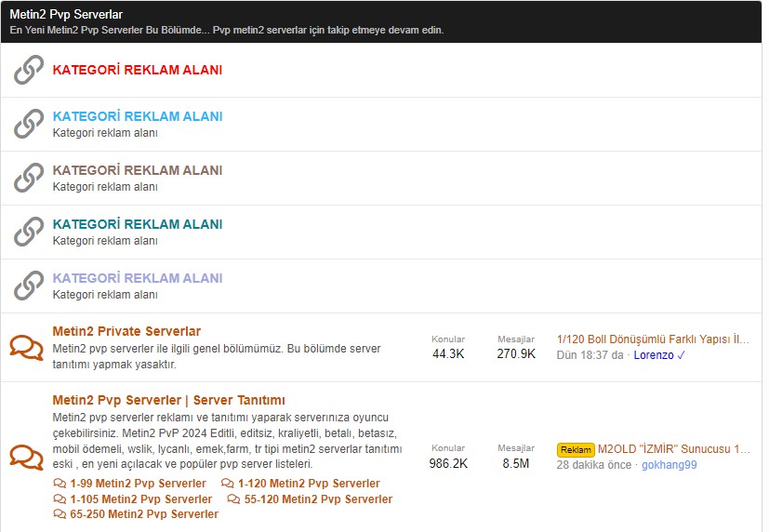Click chat bubbles icon for Metin2 Private Serverlar

coord(26,348)
